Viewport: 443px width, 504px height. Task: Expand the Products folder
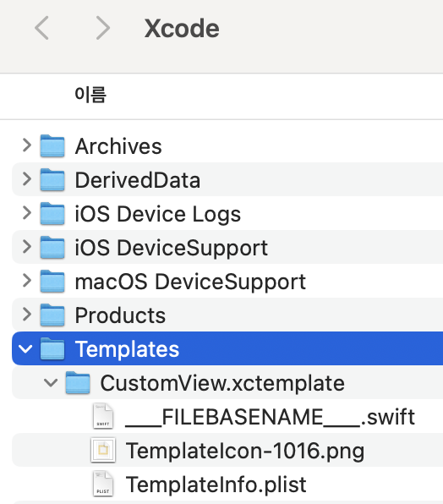(27, 315)
